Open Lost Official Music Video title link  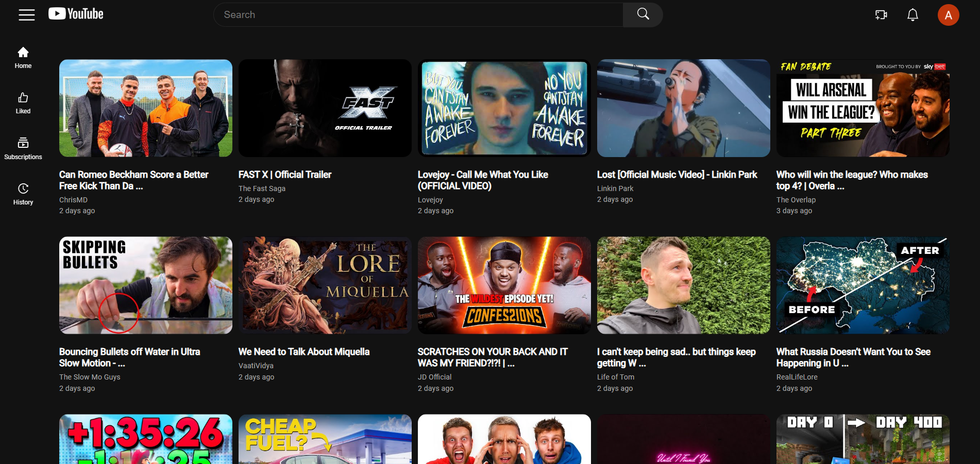[x=677, y=175]
